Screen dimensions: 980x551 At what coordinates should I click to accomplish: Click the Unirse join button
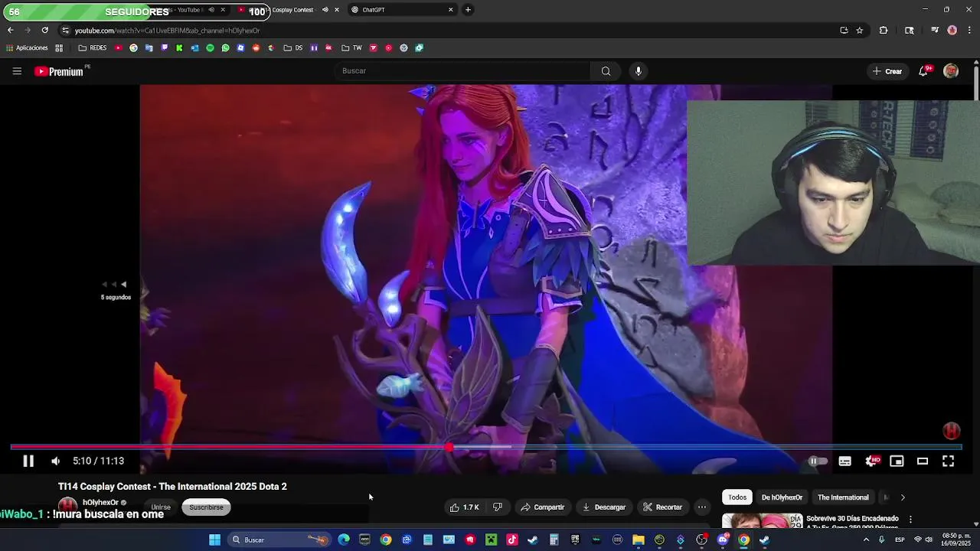point(161,507)
